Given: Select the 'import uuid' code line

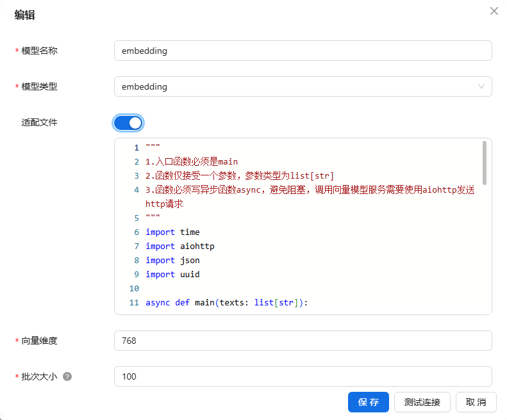Looking at the screenshot, I should pyautogui.click(x=173, y=274).
